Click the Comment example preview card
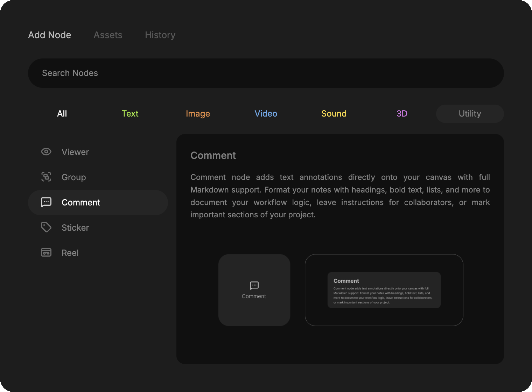The height and width of the screenshot is (392, 532). click(384, 290)
